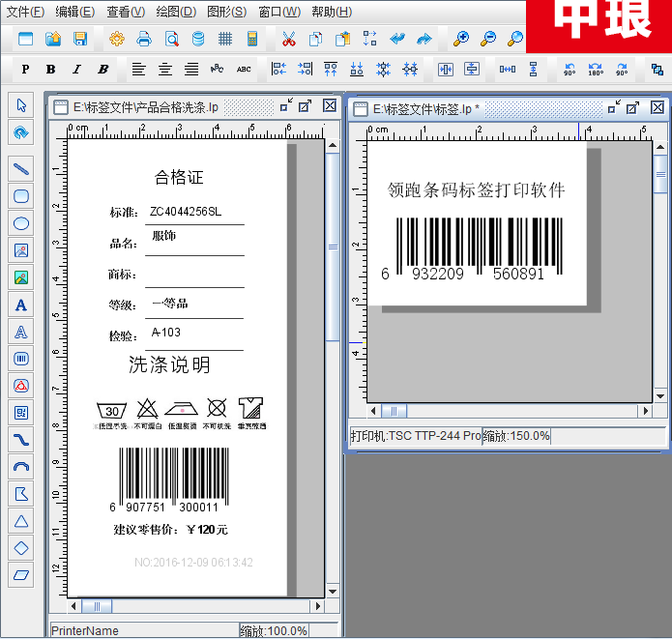This screenshot has height=639, width=672.
Task: Open Print Preview from the toolbar
Action: point(171,39)
